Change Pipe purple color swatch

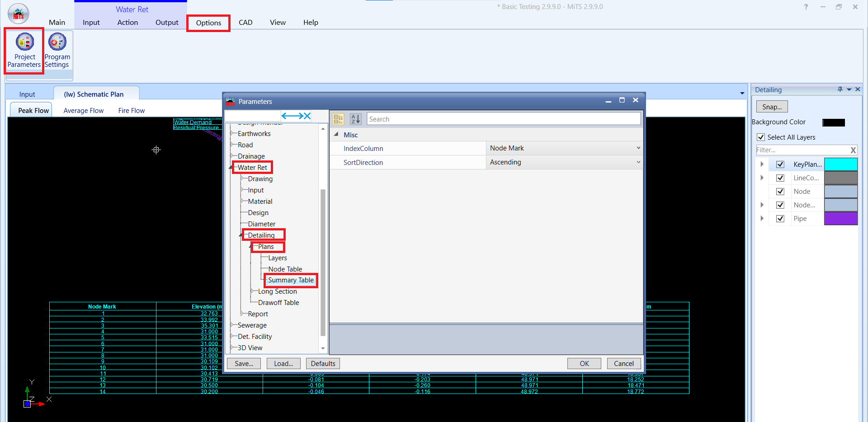[841, 219]
